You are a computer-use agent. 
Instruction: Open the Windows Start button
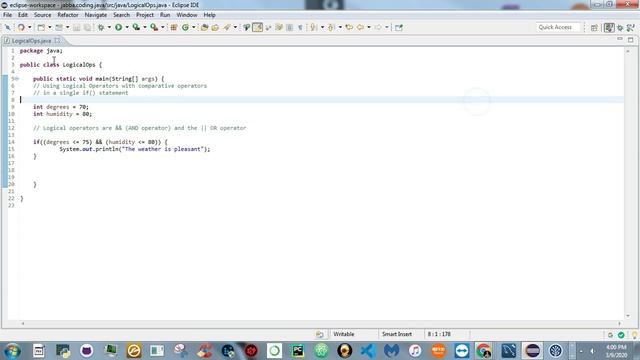coord(12,351)
